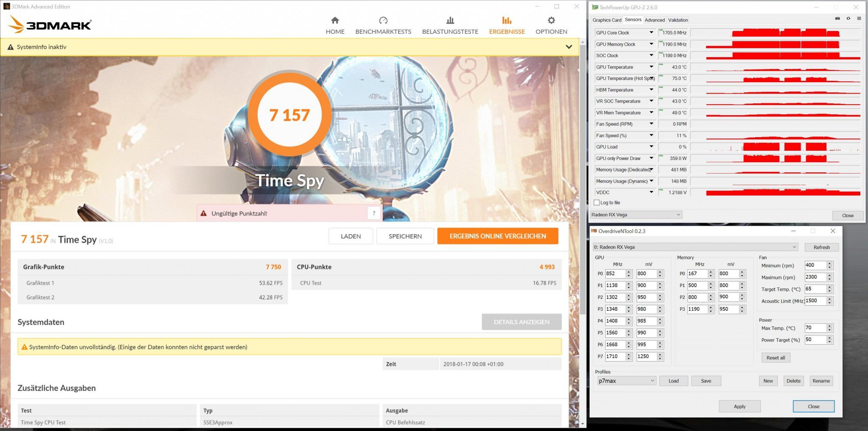This screenshot has width=868, height=431.
Task: Increase the Maximum (rpm) fan value
Action: [829, 275]
